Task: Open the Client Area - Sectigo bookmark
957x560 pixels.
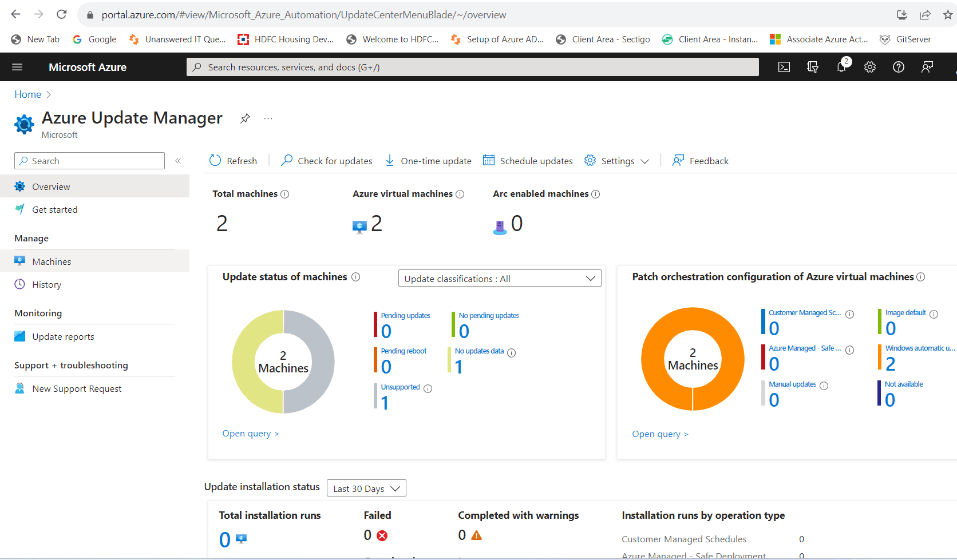Action: [603, 39]
